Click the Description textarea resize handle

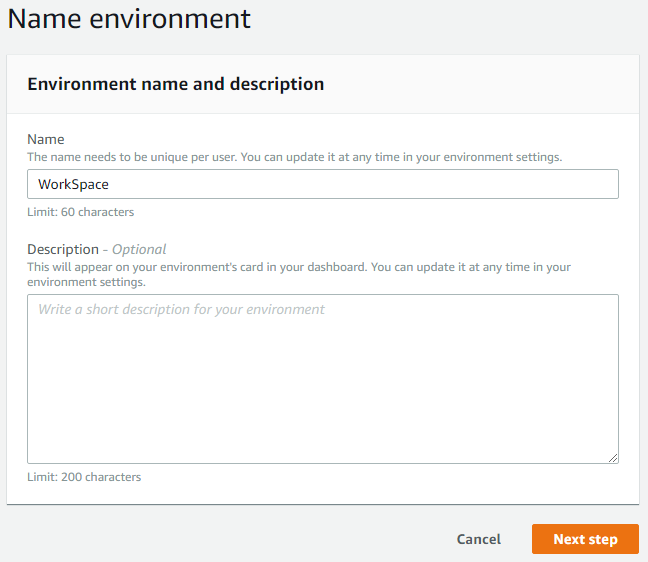point(613,458)
